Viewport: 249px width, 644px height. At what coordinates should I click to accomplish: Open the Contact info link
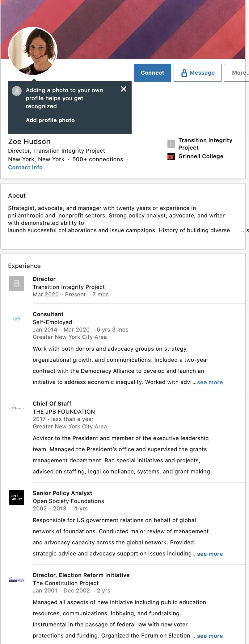25,167
